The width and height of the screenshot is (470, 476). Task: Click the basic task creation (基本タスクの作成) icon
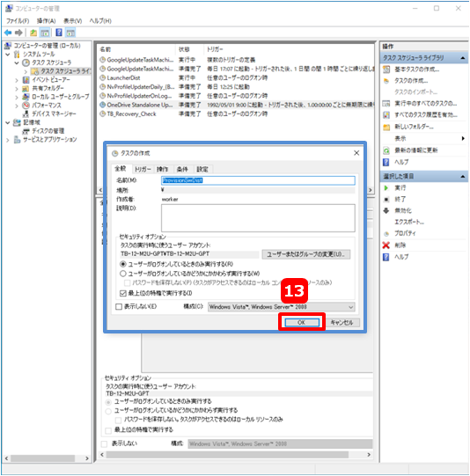click(386, 70)
